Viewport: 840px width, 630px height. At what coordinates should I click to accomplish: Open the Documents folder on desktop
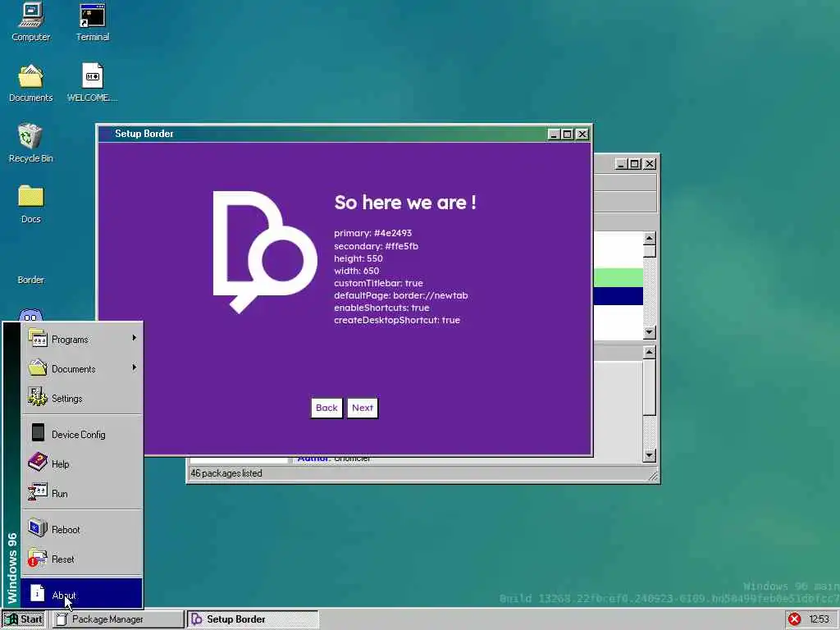(x=31, y=83)
